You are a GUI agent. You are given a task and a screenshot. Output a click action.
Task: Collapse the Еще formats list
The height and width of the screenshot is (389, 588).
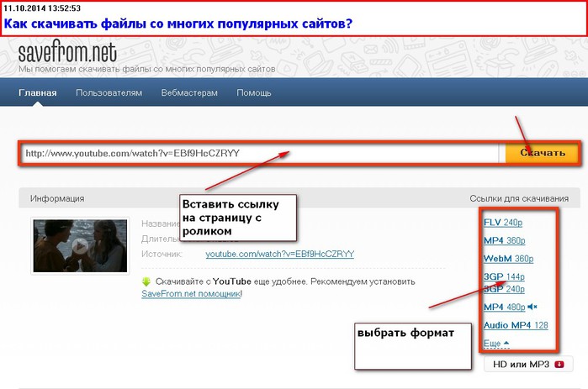tap(496, 343)
